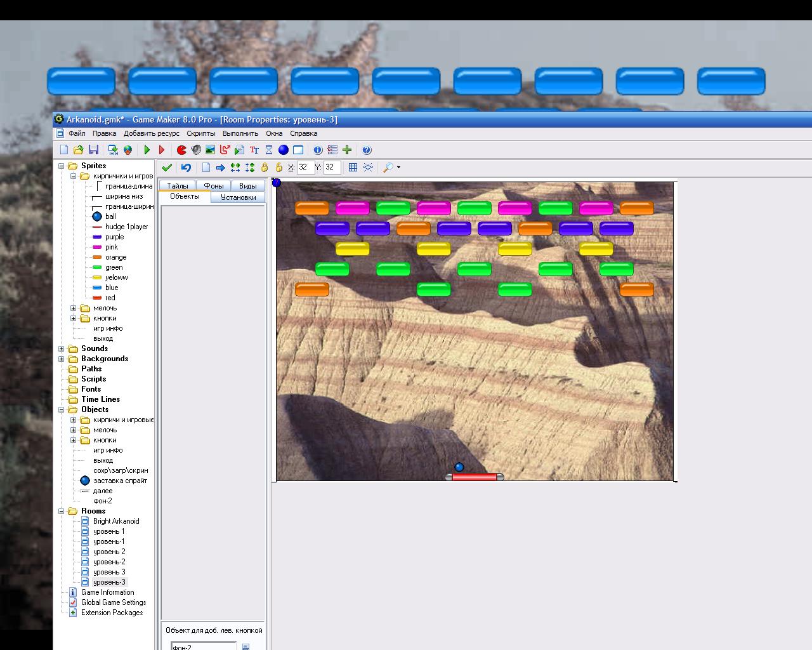
Task: Lock all instances with closed padlock
Action: (x=265, y=168)
